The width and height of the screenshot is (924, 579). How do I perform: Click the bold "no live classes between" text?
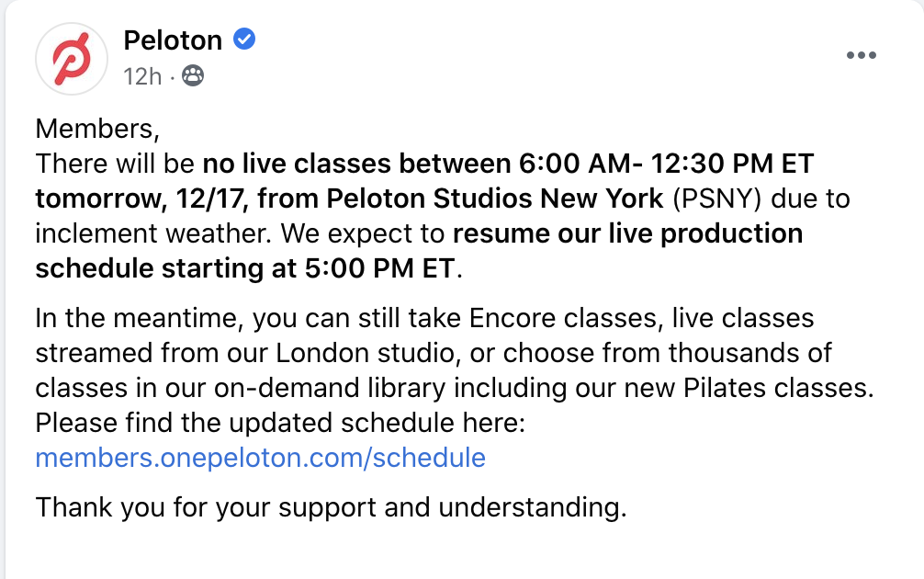click(x=354, y=164)
